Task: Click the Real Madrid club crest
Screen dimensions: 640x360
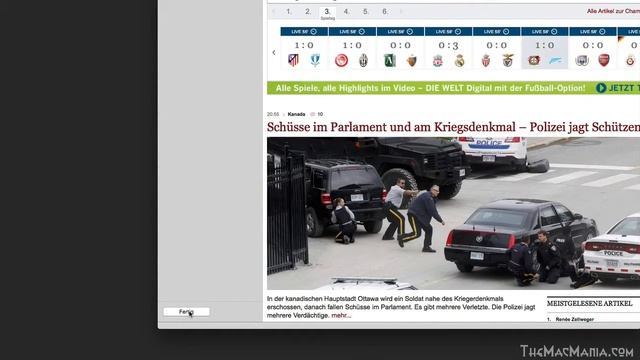Action: (460, 60)
